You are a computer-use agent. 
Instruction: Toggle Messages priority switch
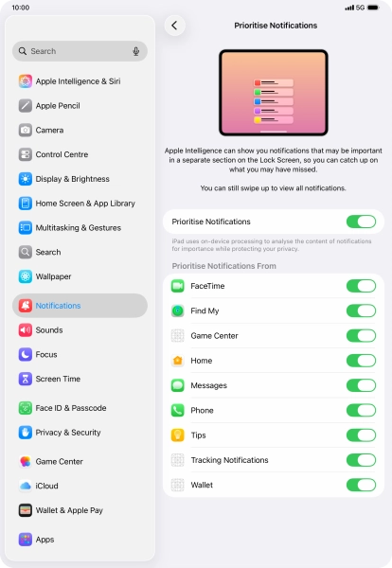[361, 385]
